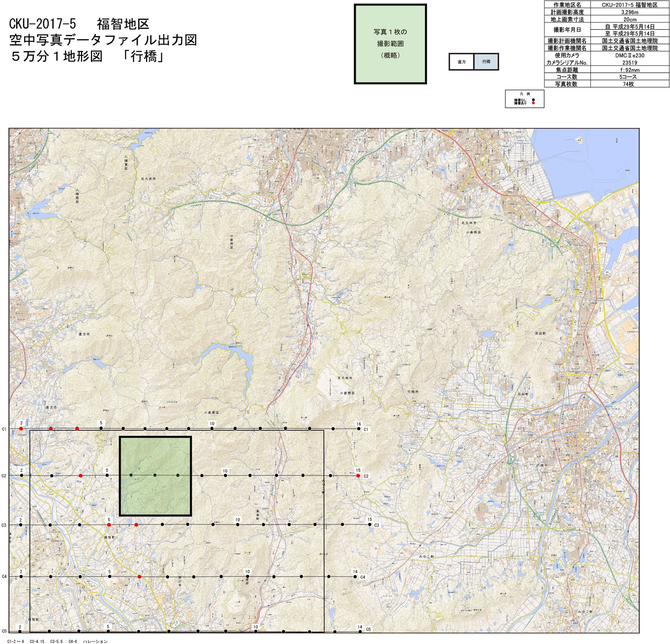Click the red marker at C2 photo 15
The height and width of the screenshot is (644, 670).
(x=358, y=476)
